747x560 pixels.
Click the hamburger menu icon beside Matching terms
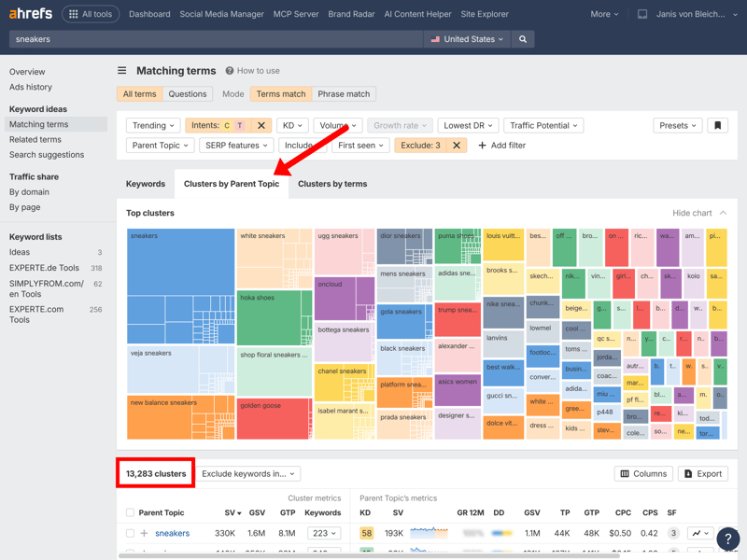(121, 71)
